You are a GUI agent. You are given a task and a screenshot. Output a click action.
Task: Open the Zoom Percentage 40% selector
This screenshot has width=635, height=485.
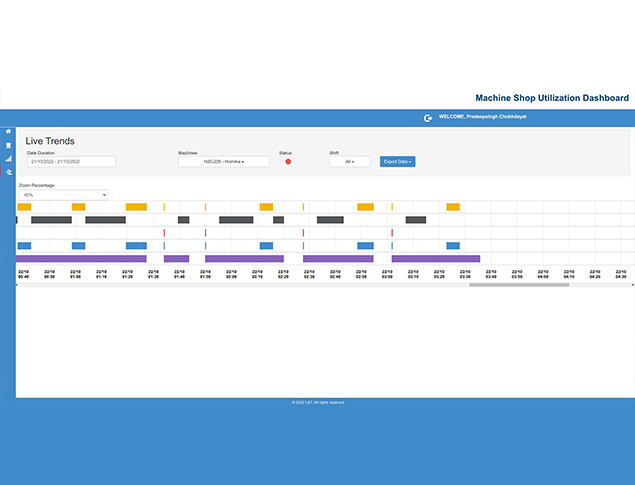tap(62, 194)
